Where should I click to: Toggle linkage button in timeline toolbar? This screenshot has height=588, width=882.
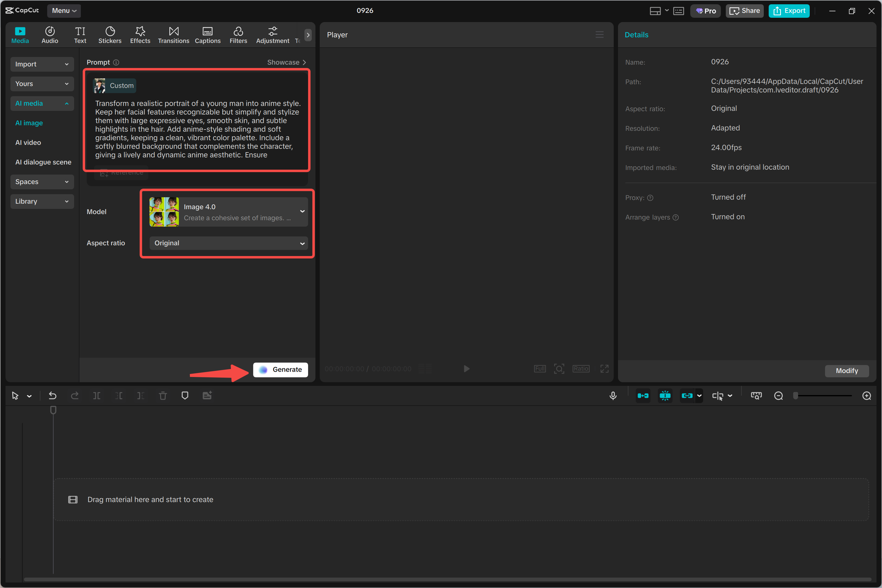(x=687, y=396)
